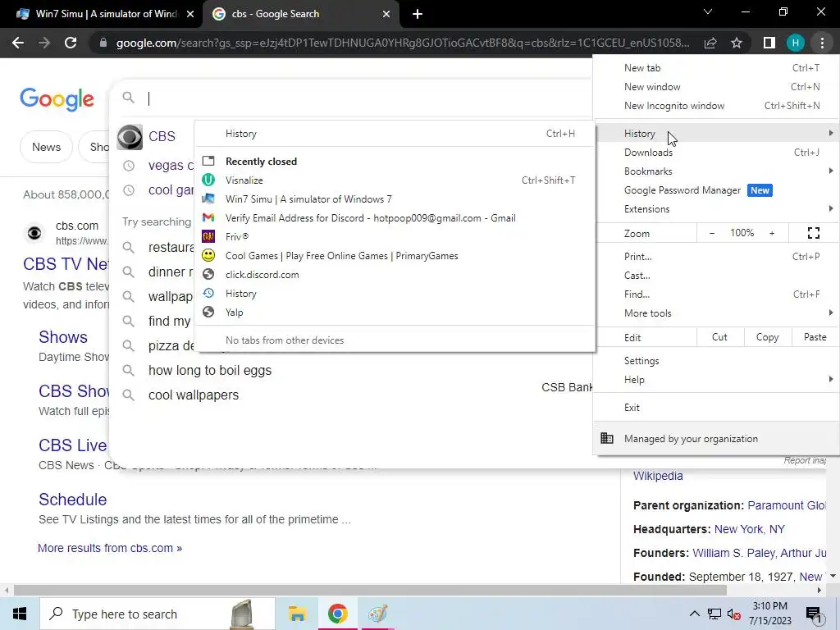
Task: Open the profile avatar H
Action: 796,43
